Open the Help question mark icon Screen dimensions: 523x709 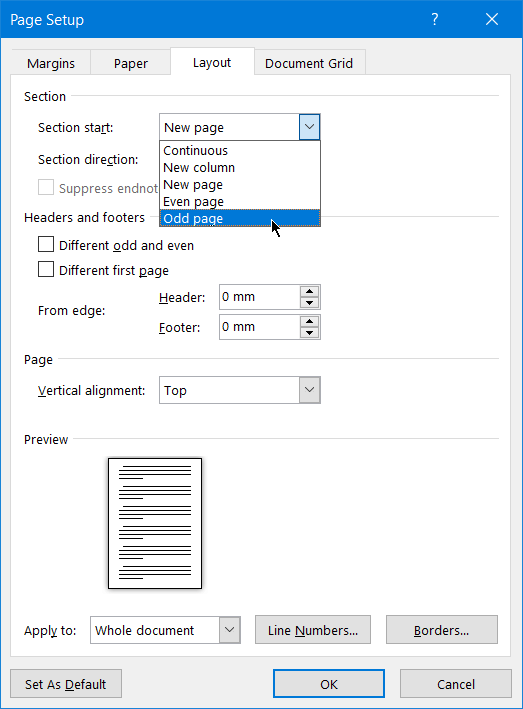[x=434, y=19]
